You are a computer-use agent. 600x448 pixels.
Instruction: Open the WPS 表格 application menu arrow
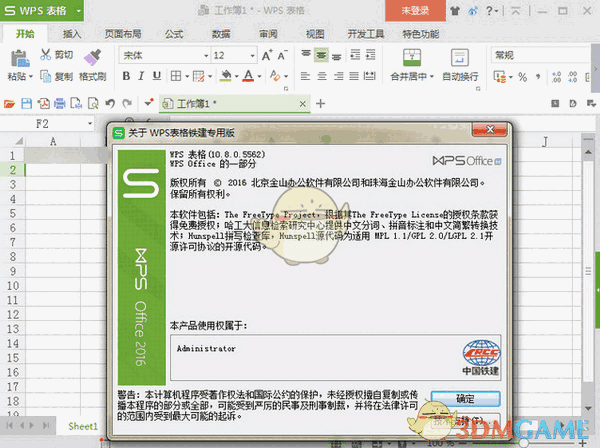pyautogui.click(x=78, y=11)
